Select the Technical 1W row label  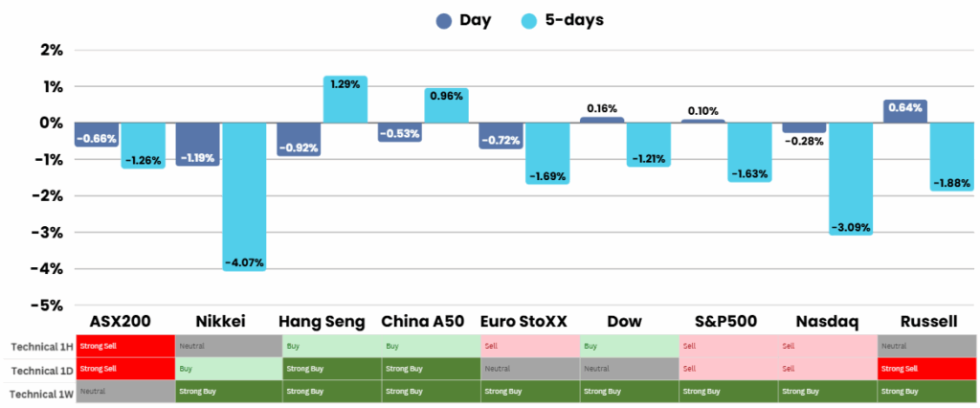point(39,392)
